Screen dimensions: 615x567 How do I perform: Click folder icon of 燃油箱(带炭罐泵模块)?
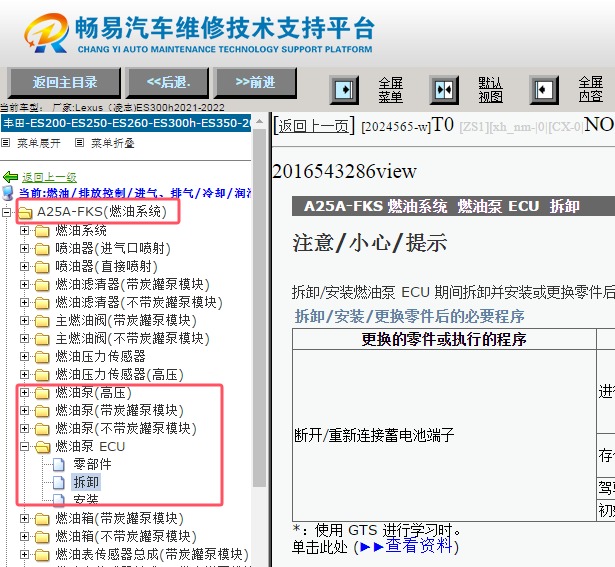42,519
